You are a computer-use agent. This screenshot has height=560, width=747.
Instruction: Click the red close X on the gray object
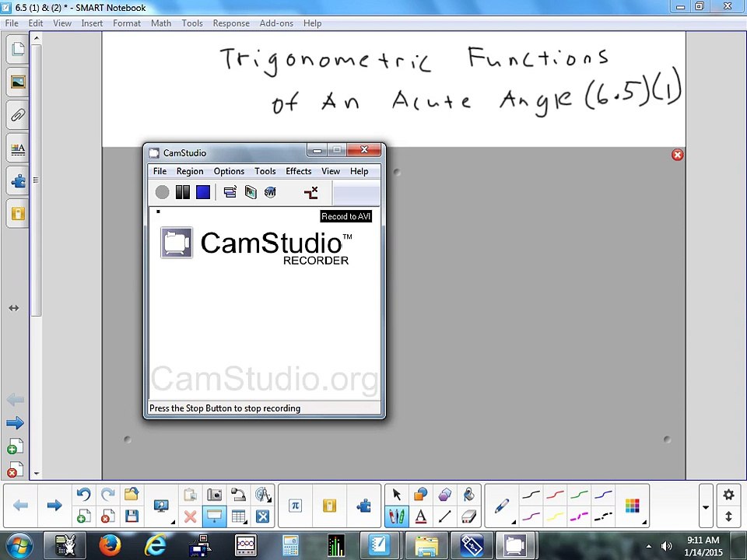(x=678, y=155)
